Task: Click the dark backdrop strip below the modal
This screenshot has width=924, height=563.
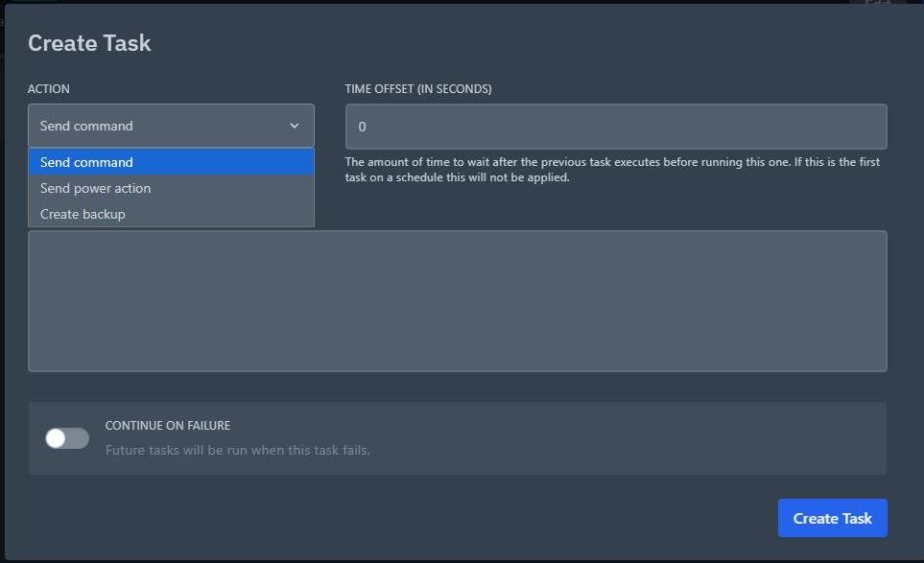Action: point(461,561)
